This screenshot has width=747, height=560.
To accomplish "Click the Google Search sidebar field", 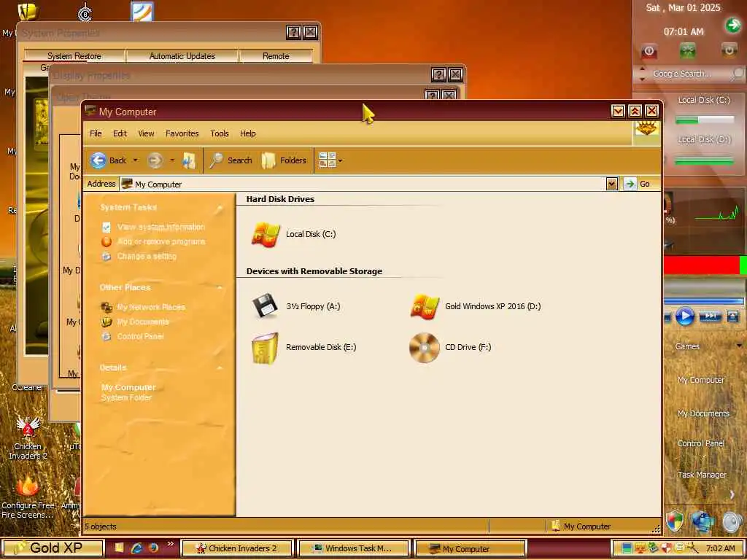I will 690,74.
